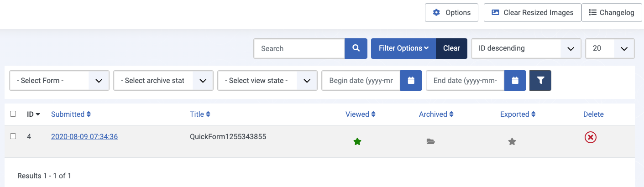Image resolution: width=644 pixels, height=187 pixels.
Task: Sort the table by Submitted column
Action: pos(71,114)
